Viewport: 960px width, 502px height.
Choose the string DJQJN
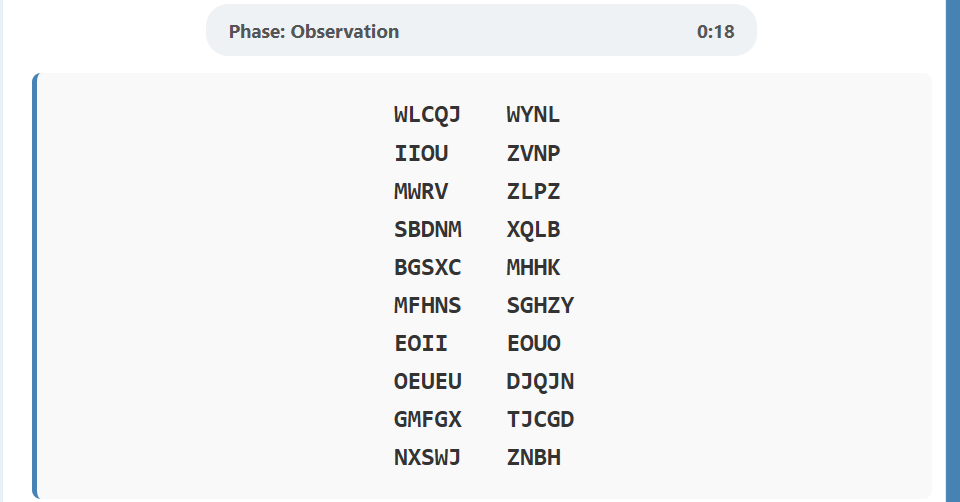[x=540, y=382]
